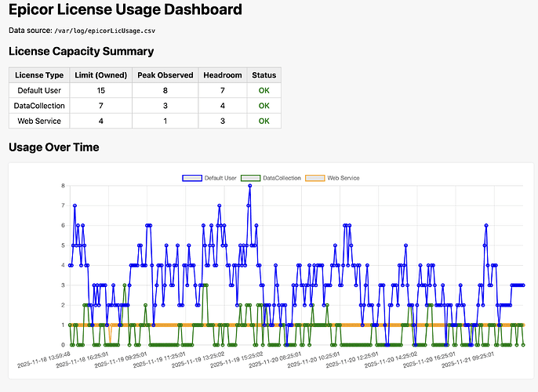Click the Limit (Owned) column header
The width and height of the screenshot is (538, 392).
coord(101,75)
